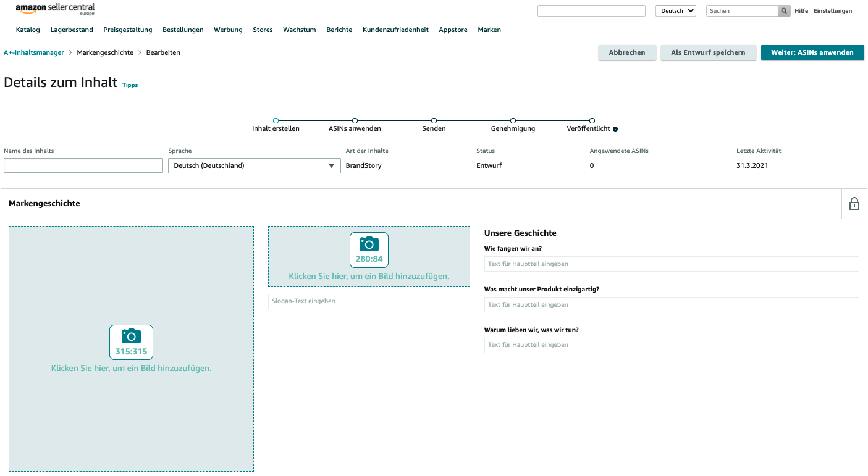Image resolution: width=868 pixels, height=476 pixels.
Task: Click the Unsere Geschichte heading
Action: (x=520, y=233)
